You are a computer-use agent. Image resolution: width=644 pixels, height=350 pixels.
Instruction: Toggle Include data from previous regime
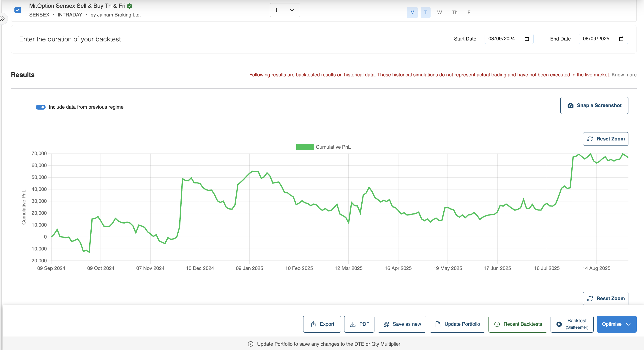tap(41, 107)
